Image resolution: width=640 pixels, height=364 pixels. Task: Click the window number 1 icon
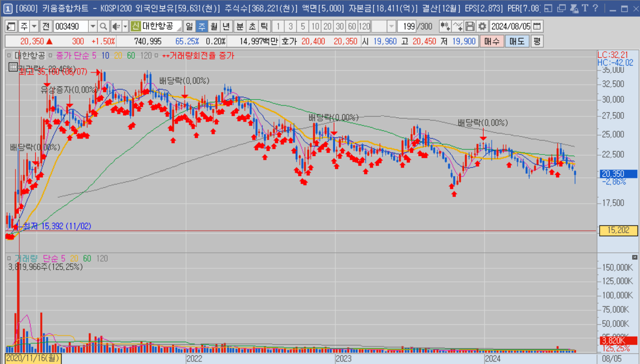click(8, 8)
